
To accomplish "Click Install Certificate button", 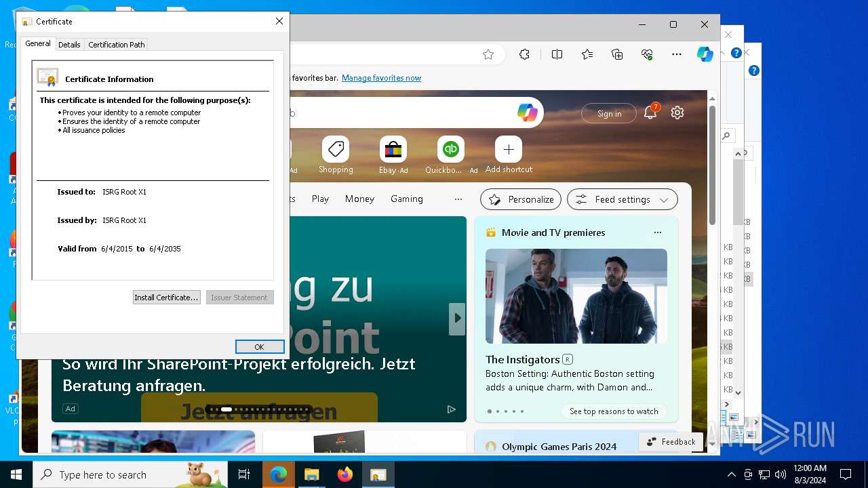I will (x=166, y=298).
